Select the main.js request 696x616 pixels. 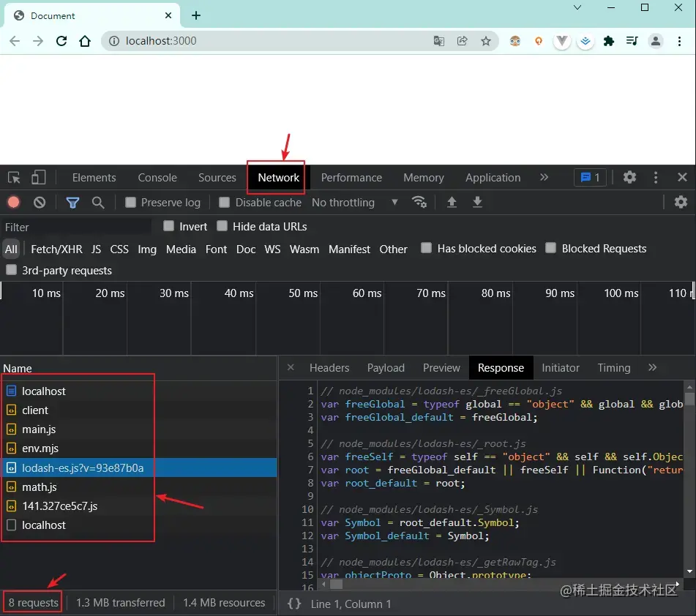(x=138, y=429)
